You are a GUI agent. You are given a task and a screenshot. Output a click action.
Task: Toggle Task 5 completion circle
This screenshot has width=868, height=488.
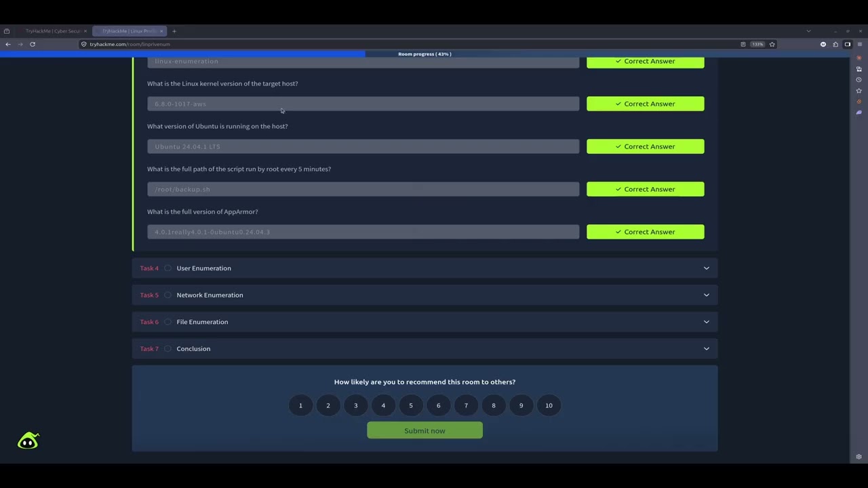(167, 295)
